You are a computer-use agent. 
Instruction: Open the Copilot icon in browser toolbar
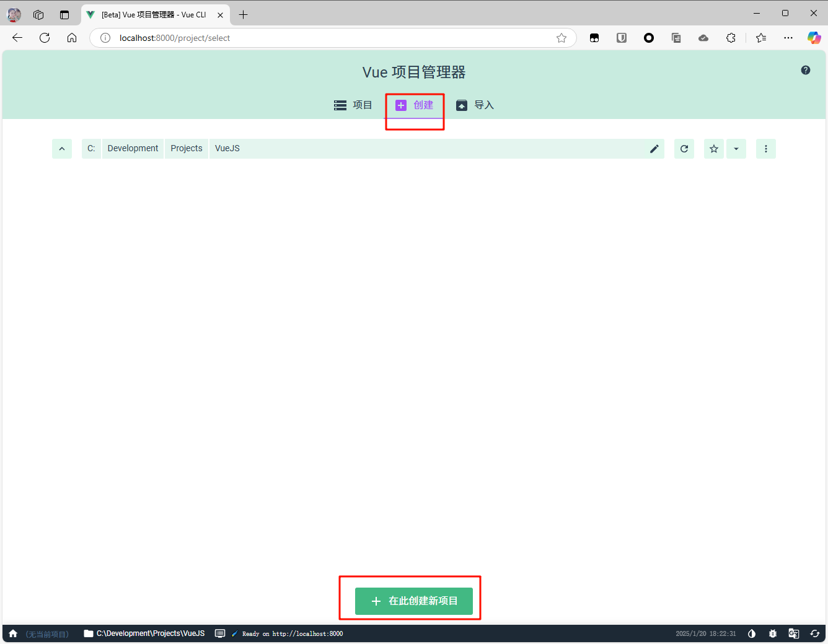pos(814,38)
